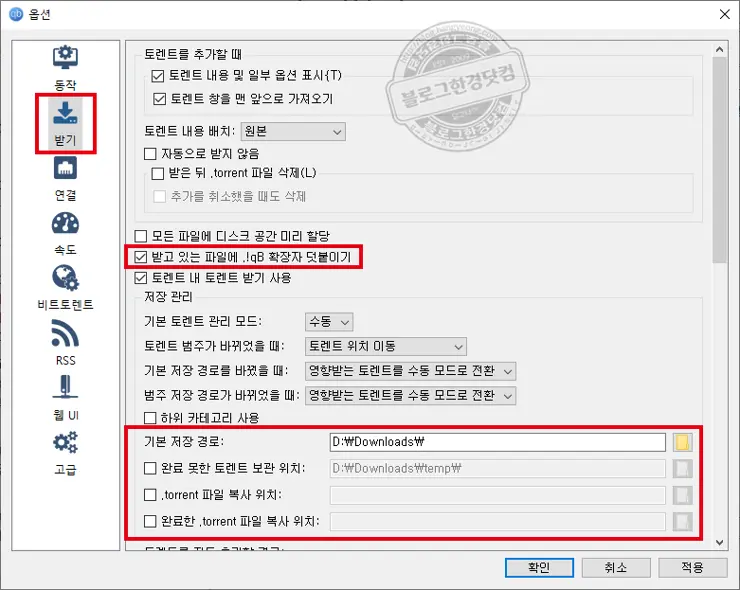Viewport: 740px width, 590px height.
Task: Click 취소 (Cancel) button
Action: pyautogui.click(x=616, y=567)
